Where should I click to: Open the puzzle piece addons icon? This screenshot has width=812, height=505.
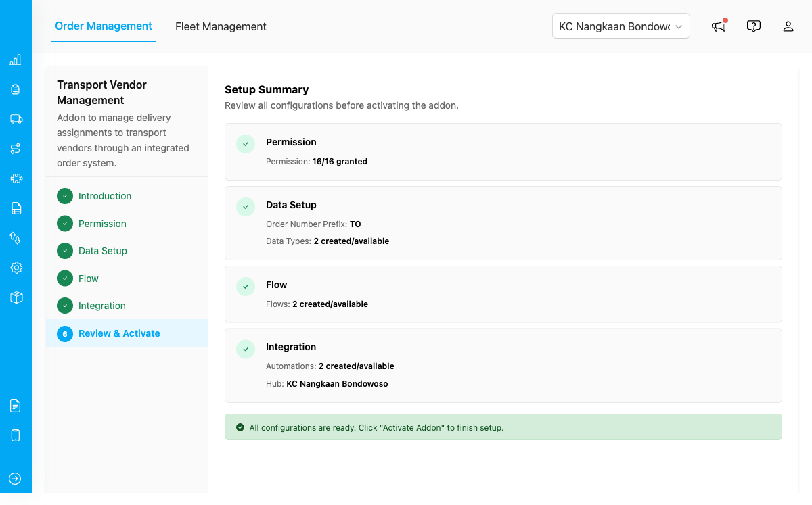tap(16, 178)
